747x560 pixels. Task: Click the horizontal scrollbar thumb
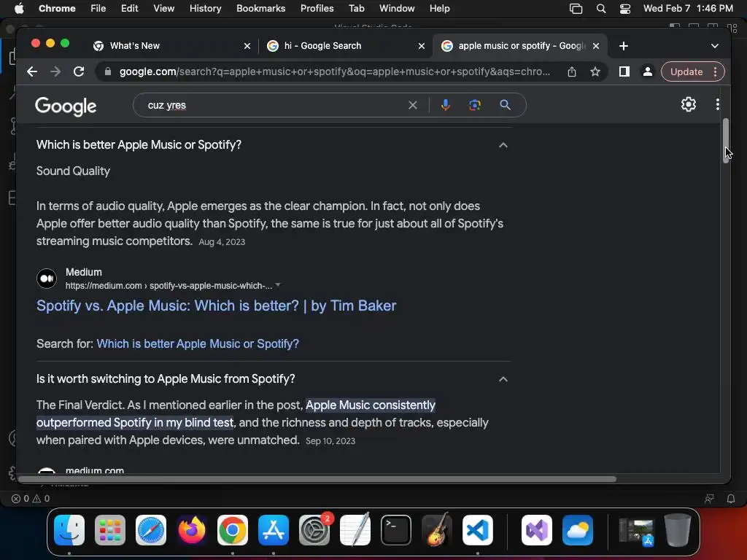click(x=317, y=478)
